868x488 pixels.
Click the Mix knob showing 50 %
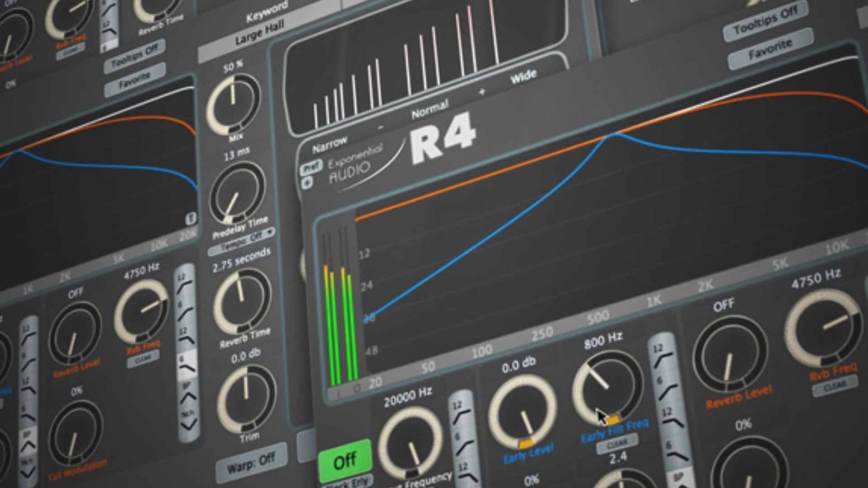233,104
